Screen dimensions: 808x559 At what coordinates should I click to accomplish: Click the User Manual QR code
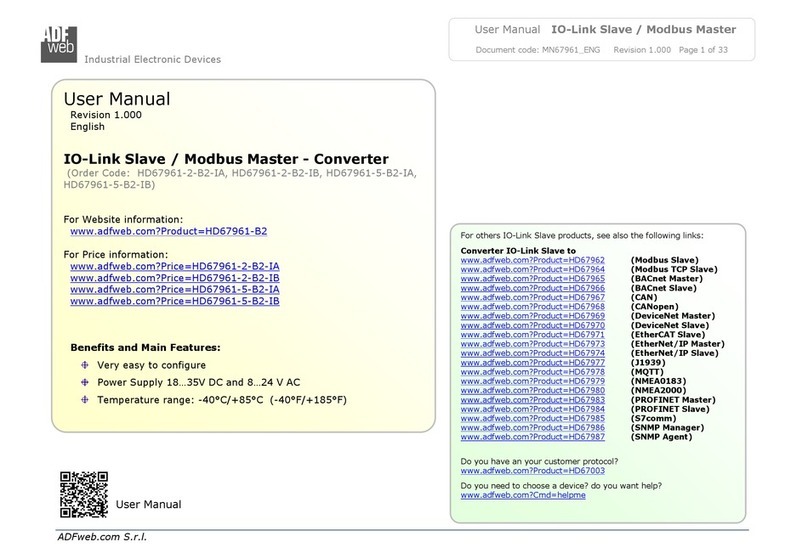[x=84, y=495]
